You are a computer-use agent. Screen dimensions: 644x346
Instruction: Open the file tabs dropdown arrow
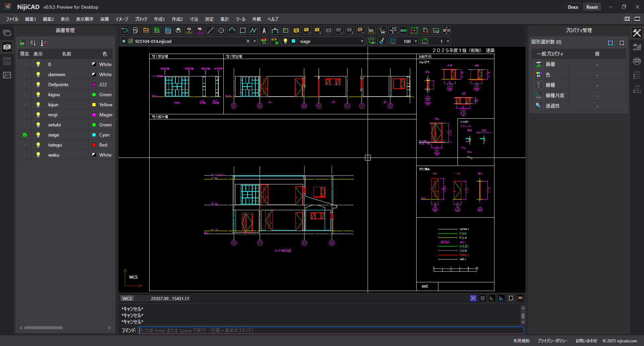(255, 41)
